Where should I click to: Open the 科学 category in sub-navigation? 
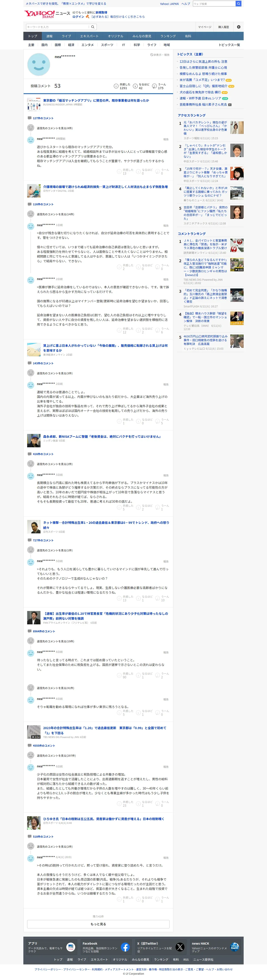137,45
